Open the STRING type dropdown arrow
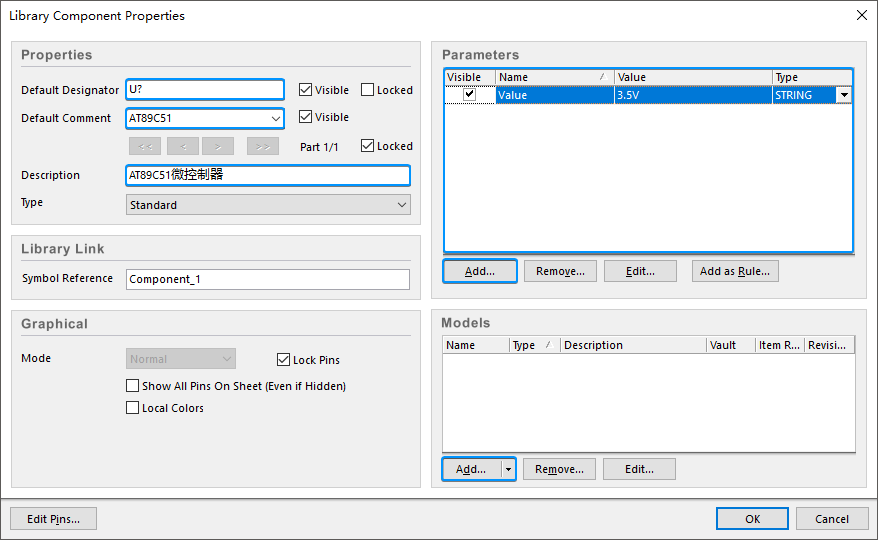 point(844,95)
